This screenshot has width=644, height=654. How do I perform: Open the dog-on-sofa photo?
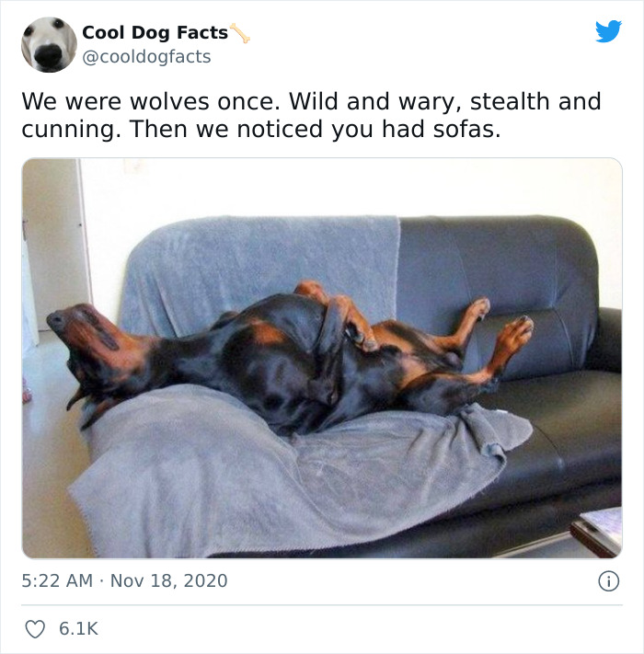click(x=322, y=358)
